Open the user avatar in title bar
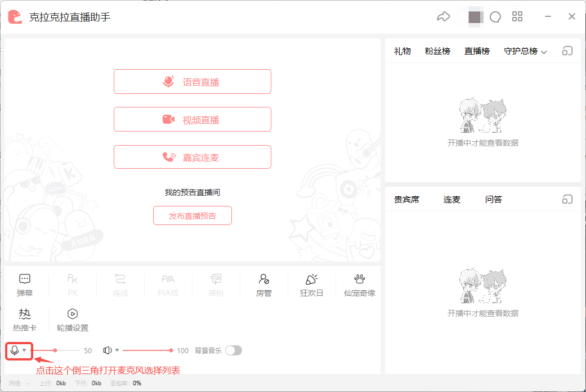The image size is (586, 392). tap(475, 17)
